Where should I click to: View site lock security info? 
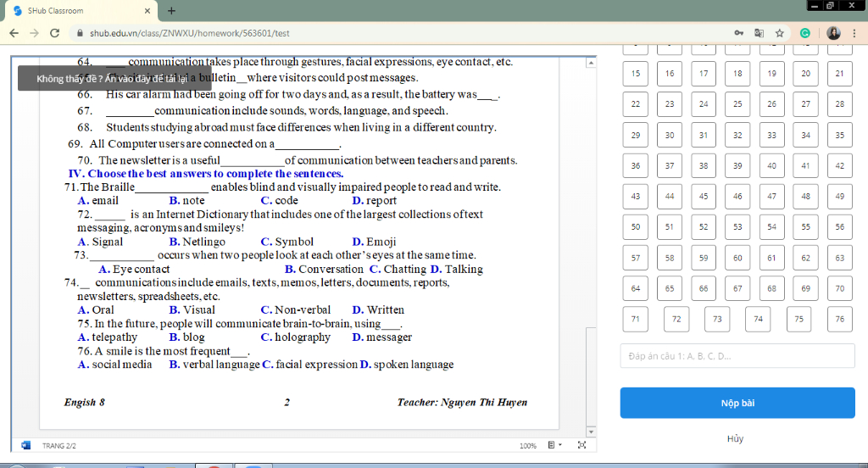80,33
